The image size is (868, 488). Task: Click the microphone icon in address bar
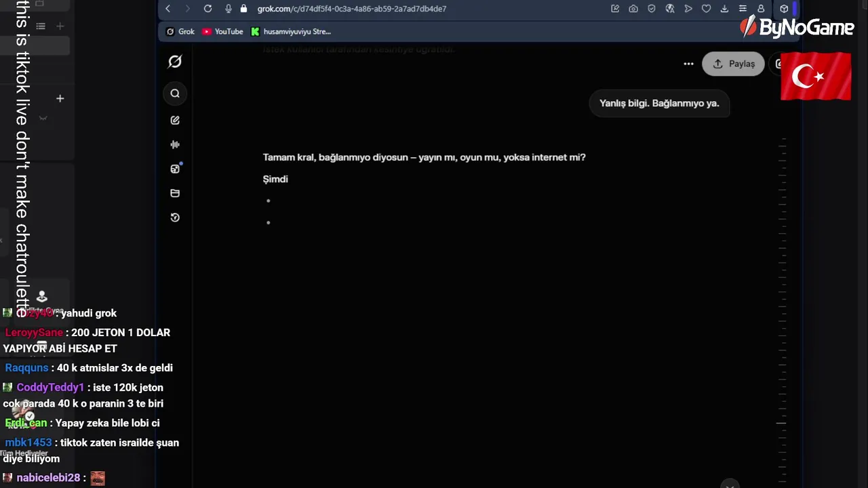(228, 9)
